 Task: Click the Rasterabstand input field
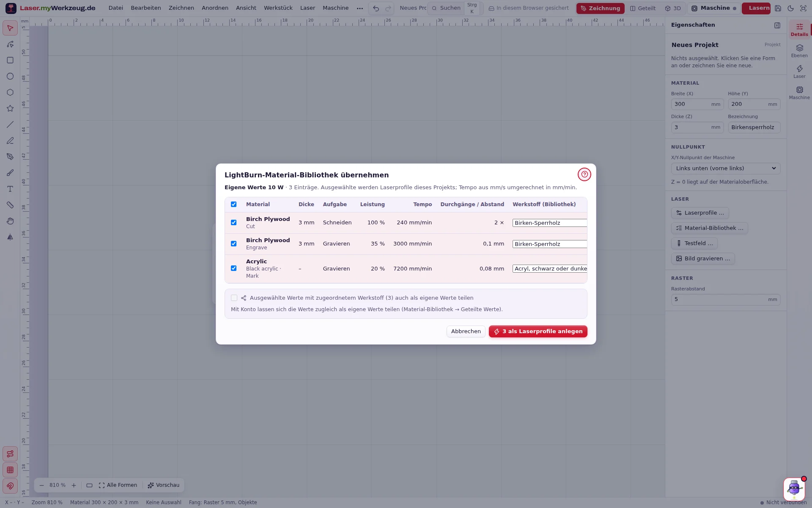(725, 299)
